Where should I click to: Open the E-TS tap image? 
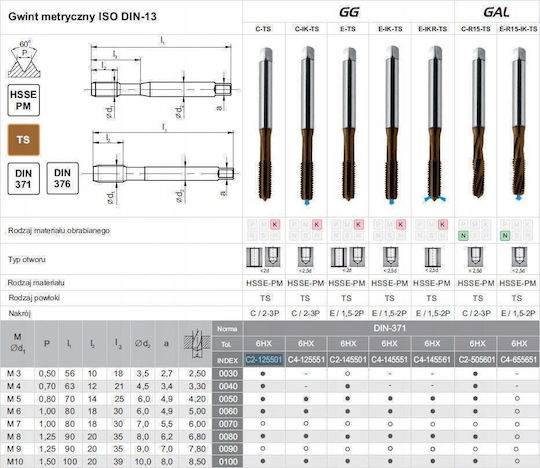point(349,124)
